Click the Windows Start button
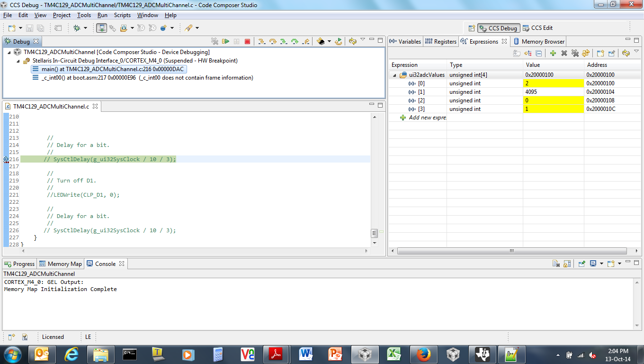Image resolution: width=644 pixels, height=364 pixels. (12, 354)
